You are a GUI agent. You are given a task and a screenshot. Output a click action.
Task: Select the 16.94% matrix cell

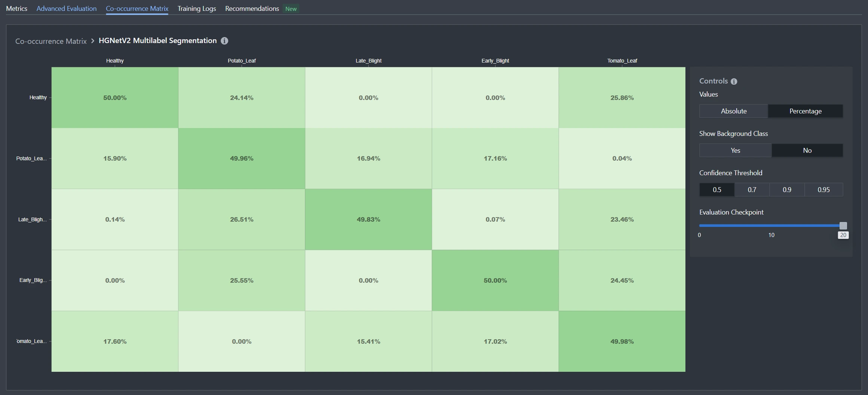(369, 158)
